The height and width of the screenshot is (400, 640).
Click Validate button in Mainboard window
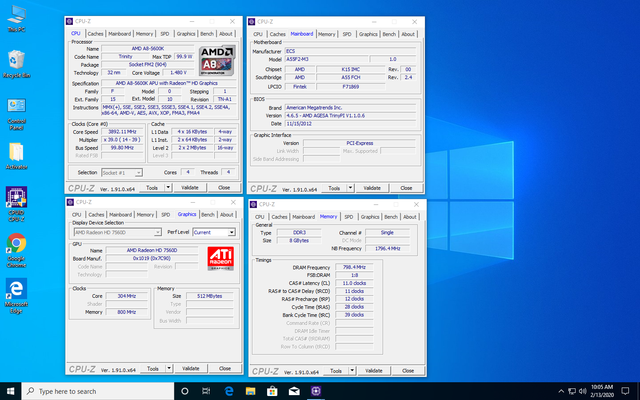click(x=372, y=188)
